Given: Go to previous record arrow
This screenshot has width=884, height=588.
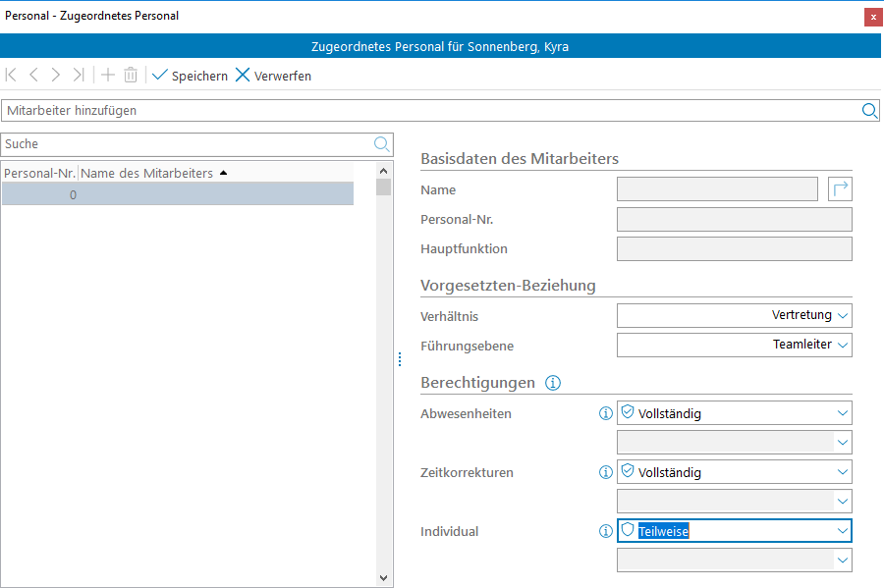Looking at the screenshot, I should point(34,76).
